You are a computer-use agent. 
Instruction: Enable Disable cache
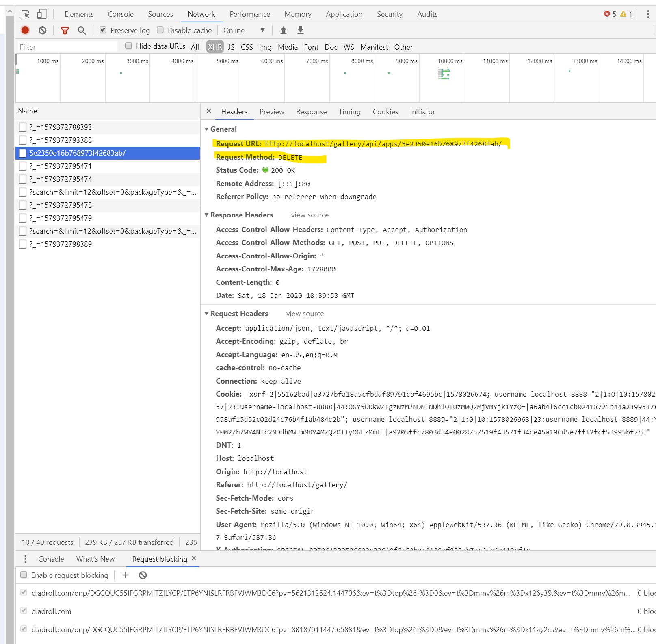[160, 30]
